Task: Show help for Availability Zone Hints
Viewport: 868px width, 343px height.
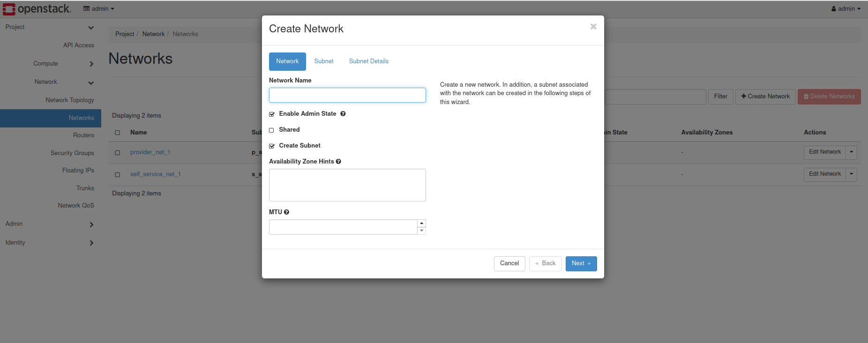Action: pos(338,162)
